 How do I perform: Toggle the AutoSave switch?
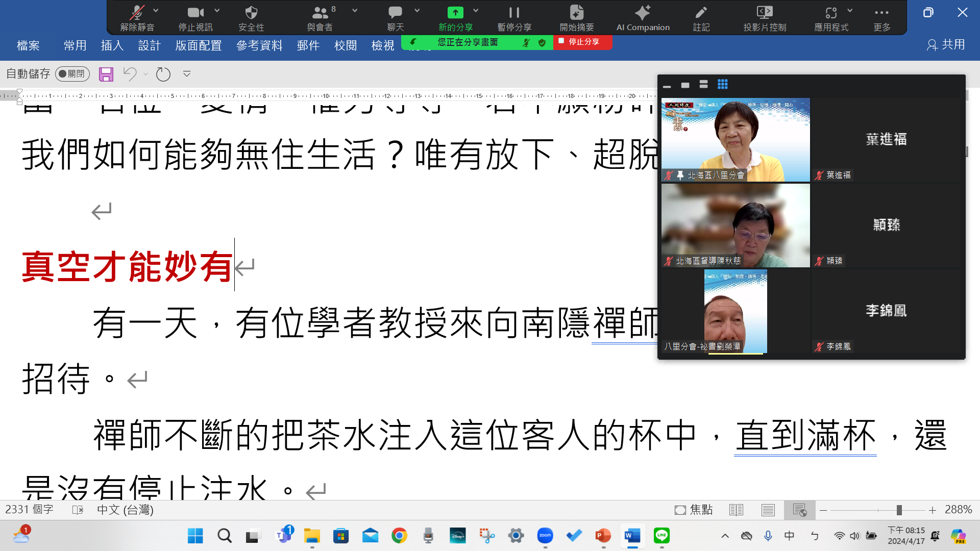(72, 74)
